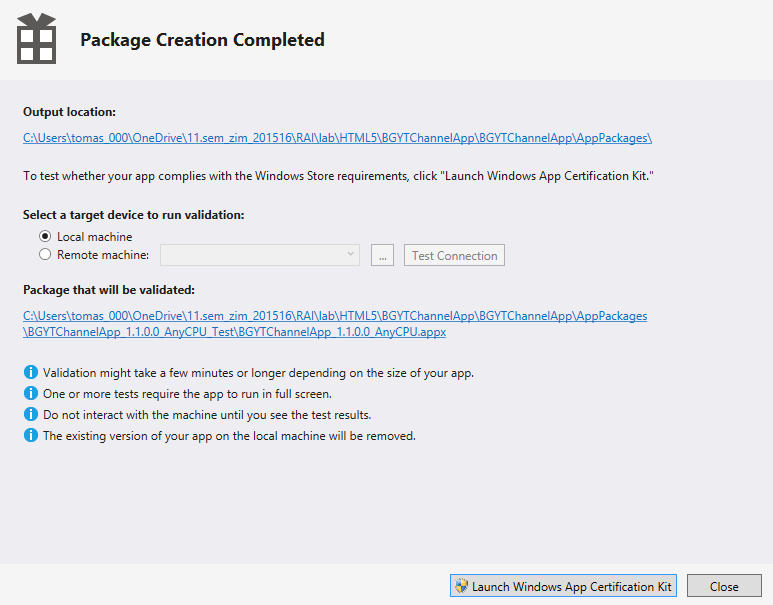Screen dimensions: 773x605
Task: Click the Remote machine label text
Action: (x=103, y=254)
